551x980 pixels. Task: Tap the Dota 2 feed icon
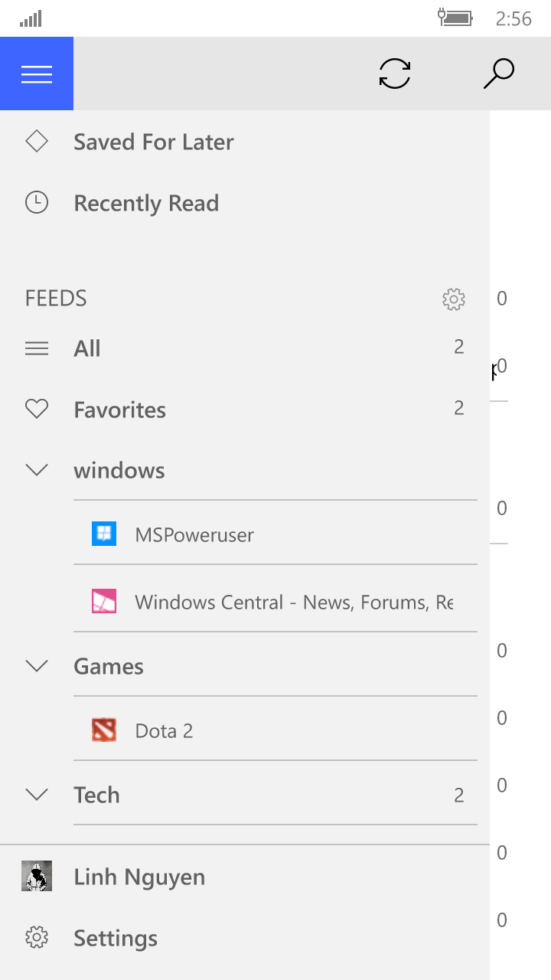pyautogui.click(x=104, y=730)
